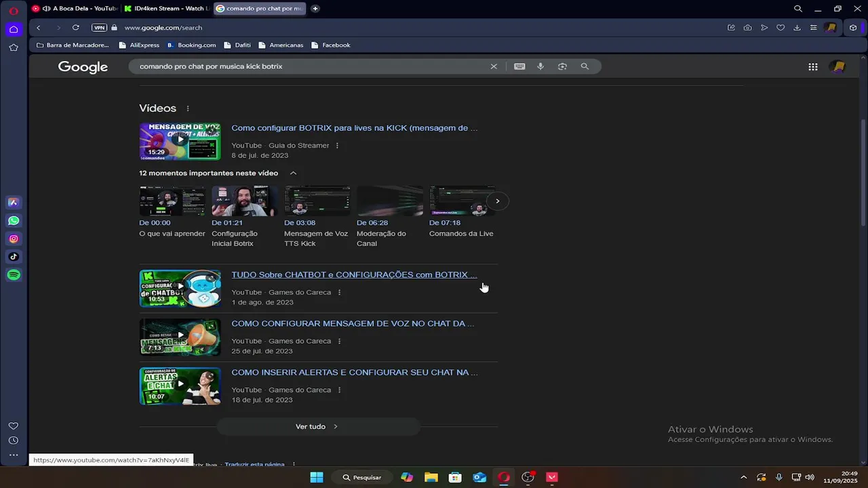Reload the current page

[76, 28]
